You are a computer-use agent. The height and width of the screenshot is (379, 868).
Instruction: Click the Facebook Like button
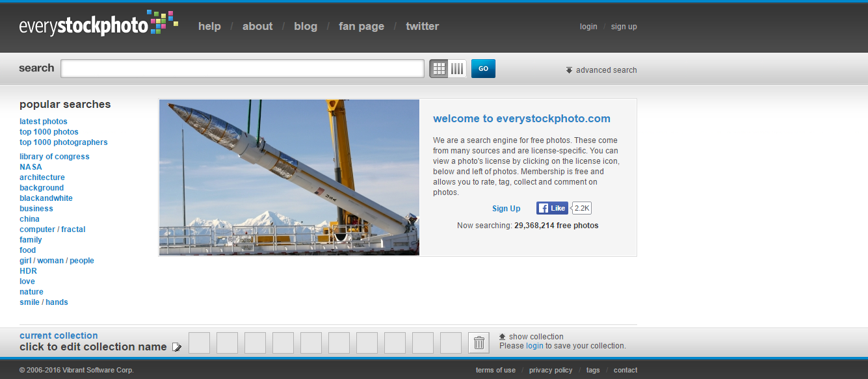(x=552, y=208)
